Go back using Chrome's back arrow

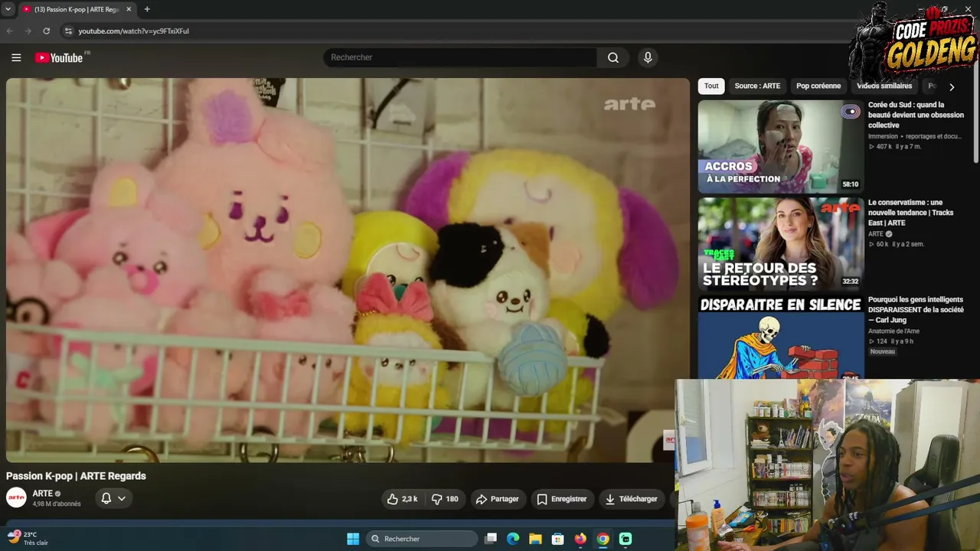click(x=10, y=31)
